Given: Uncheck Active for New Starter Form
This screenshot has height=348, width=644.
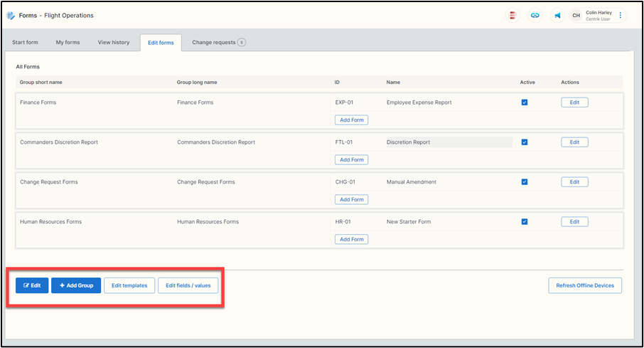Looking at the screenshot, I should coord(525,222).
